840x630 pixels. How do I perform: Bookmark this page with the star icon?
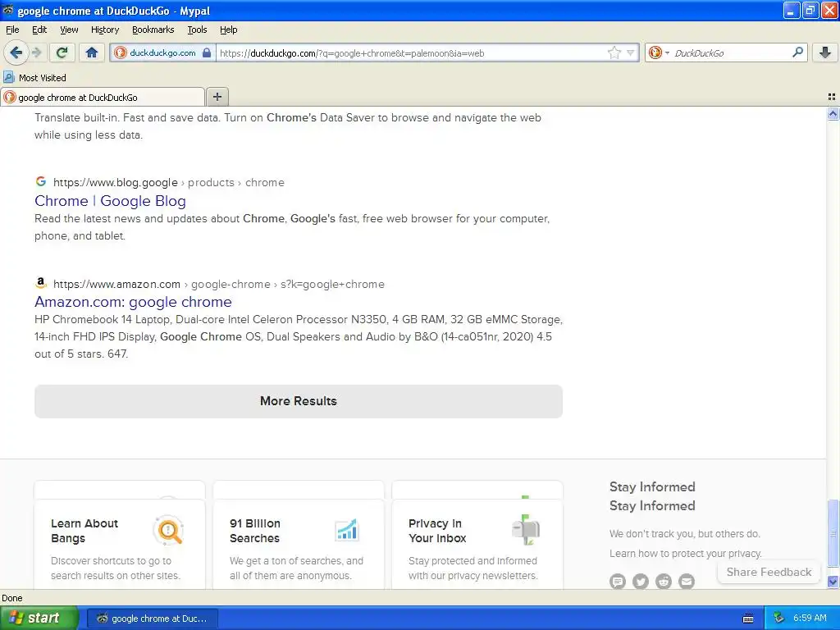tap(614, 52)
